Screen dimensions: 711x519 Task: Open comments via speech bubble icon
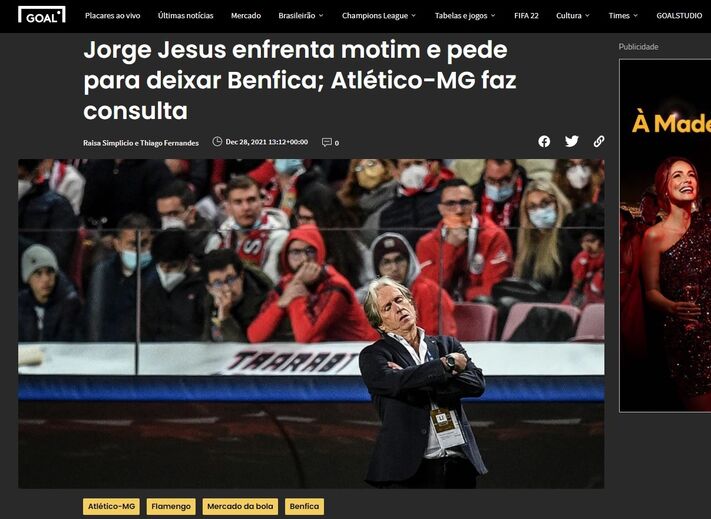[326, 142]
